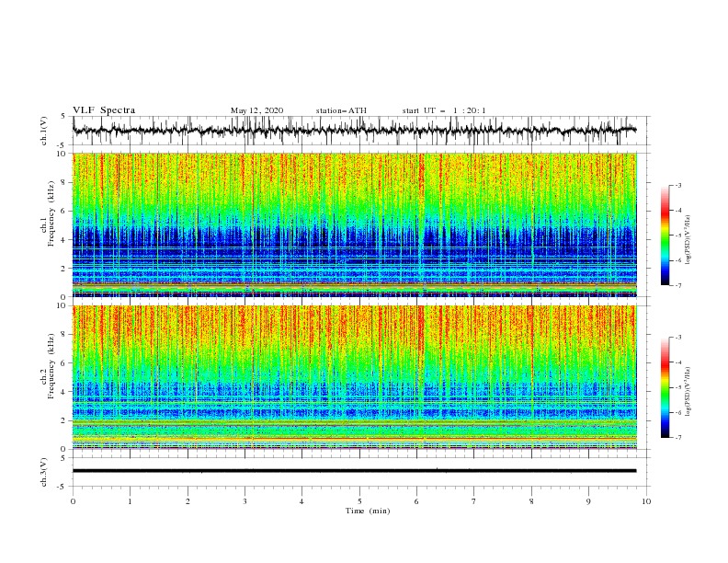Click the log(PSD) label beside ch.2 colorbar
This screenshot has height=563, width=728.
(688, 392)
